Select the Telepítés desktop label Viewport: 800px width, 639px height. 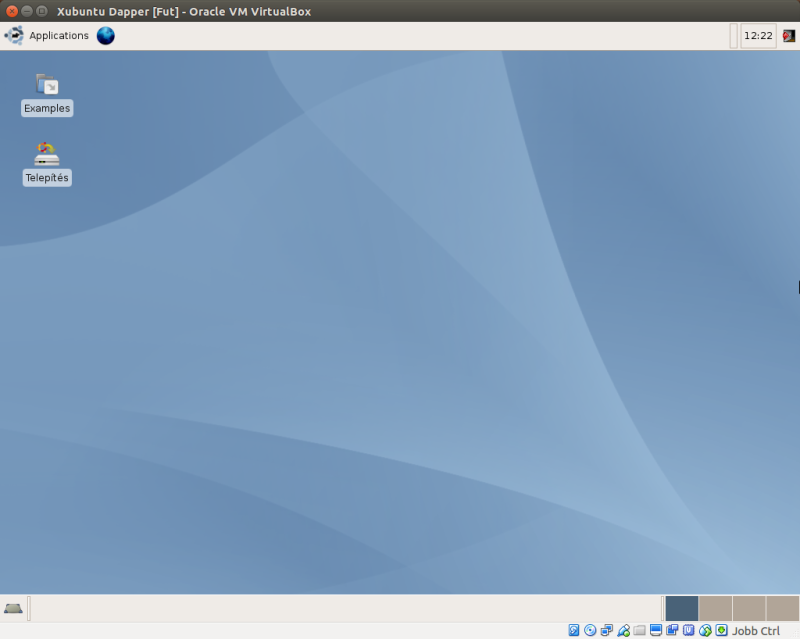point(47,178)
